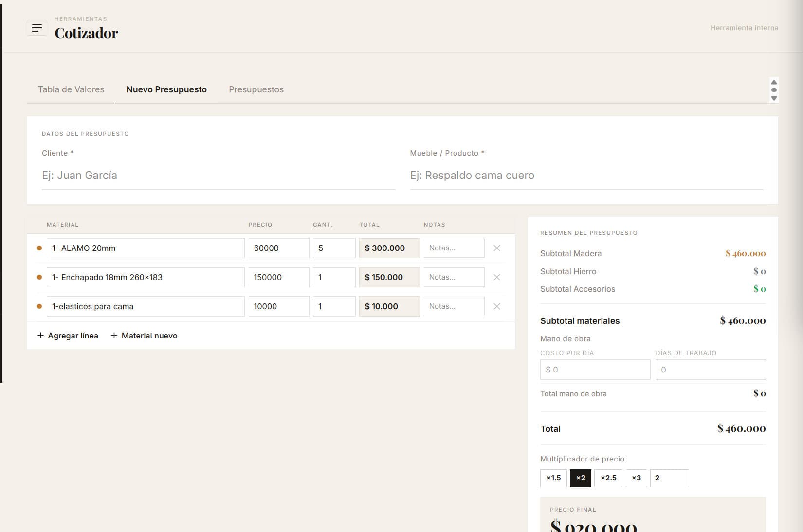This screenshot has width=803, height=532.
Task: Select the ×1.5 price multiplier
Action: point(553,478)
